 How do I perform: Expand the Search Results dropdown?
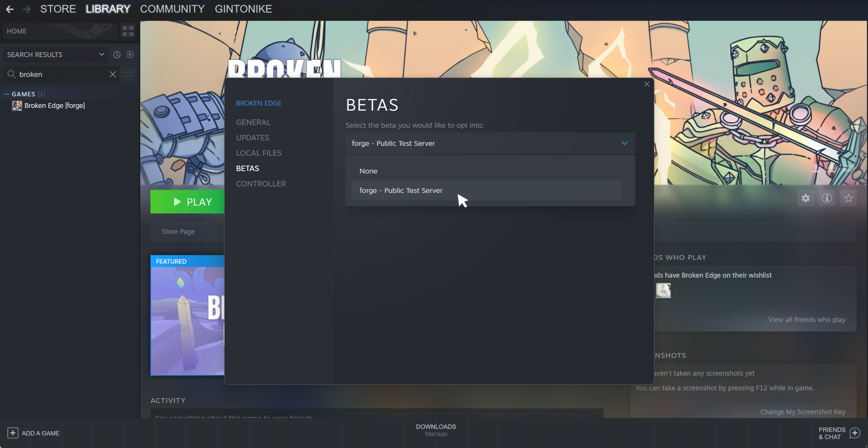click(x=56, y=55)
